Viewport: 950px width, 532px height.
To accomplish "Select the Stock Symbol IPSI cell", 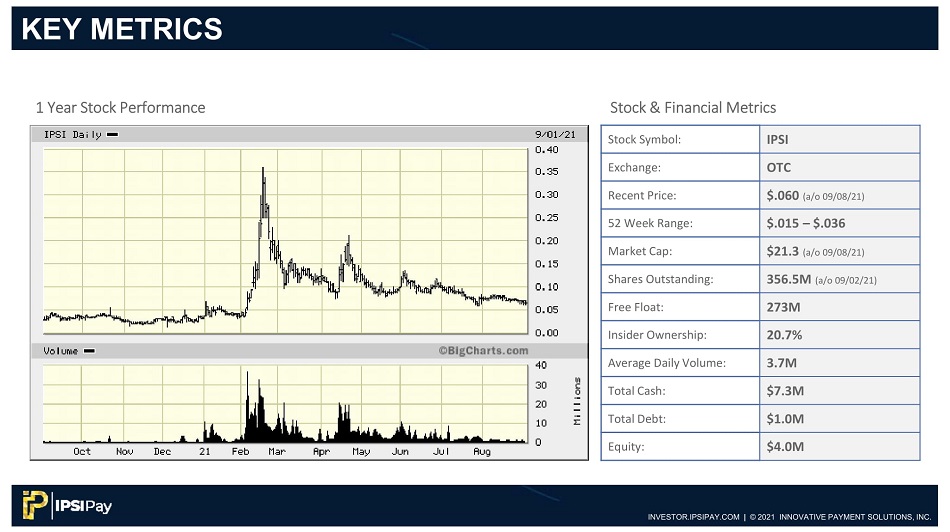I will (x=839, y=139).
